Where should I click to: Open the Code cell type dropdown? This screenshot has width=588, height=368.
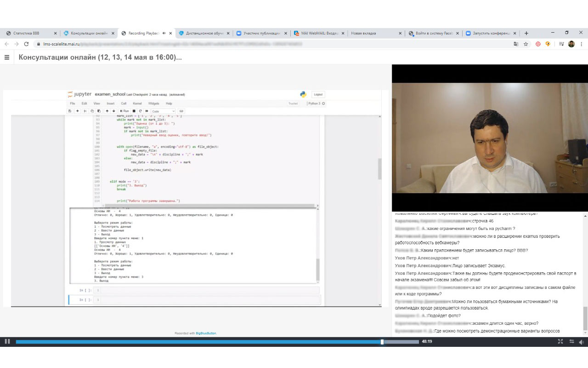[x=163, y=111]
